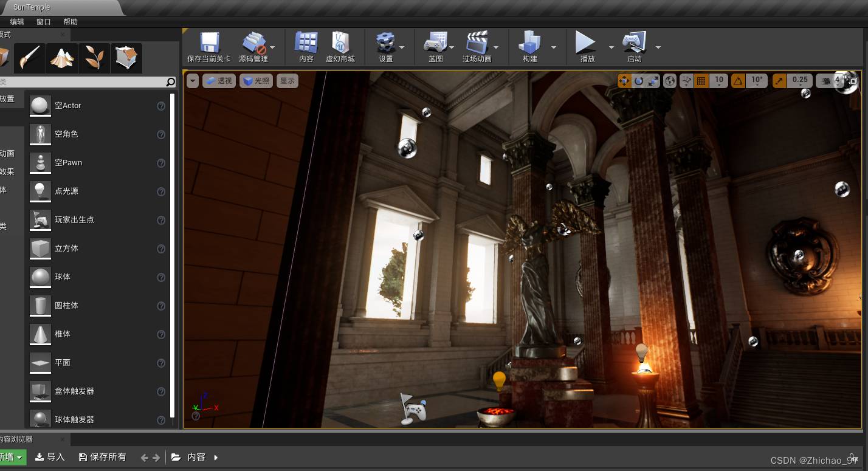The width and height of the screenshot is (868, 471).
Task: Click the 保存当前关卡 save level icon
Action: [209, 47]
